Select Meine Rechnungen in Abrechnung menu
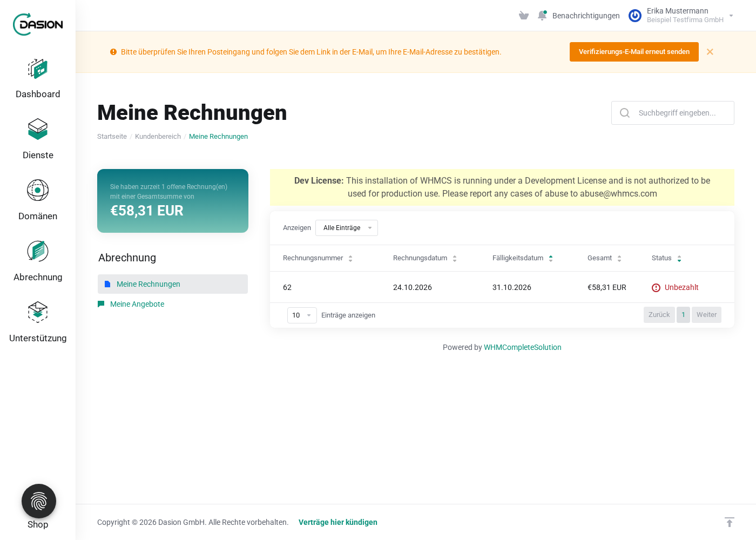This screenshot has width=756, height=540. point(173,284)
